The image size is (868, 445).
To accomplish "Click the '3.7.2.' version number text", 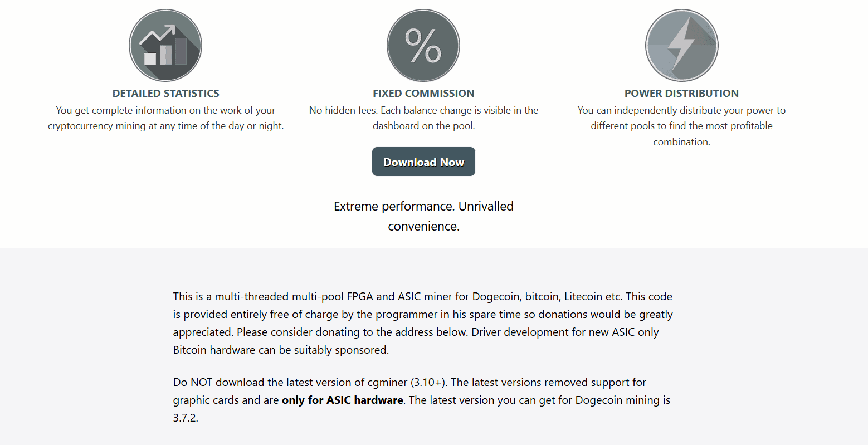I will pyautogui.click(x=186, y=418).
